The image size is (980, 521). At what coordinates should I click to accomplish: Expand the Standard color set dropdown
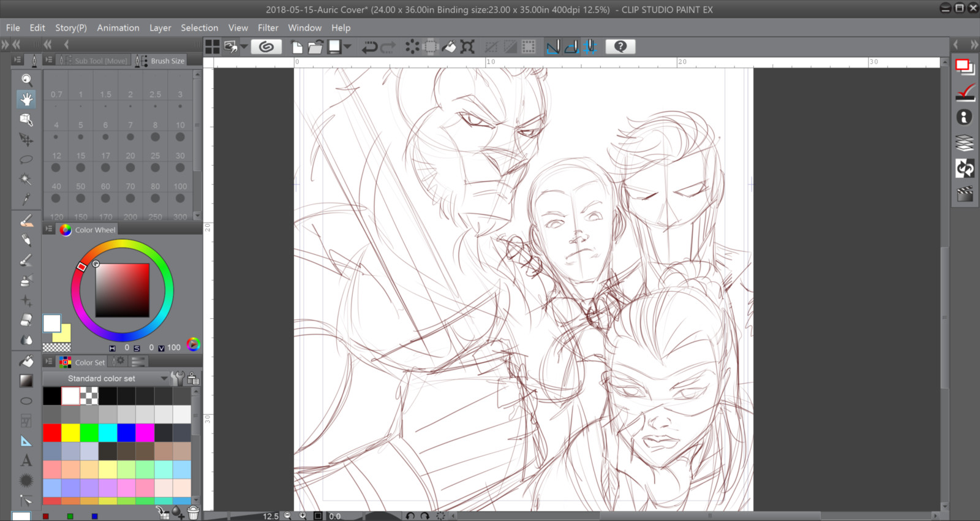164,378
